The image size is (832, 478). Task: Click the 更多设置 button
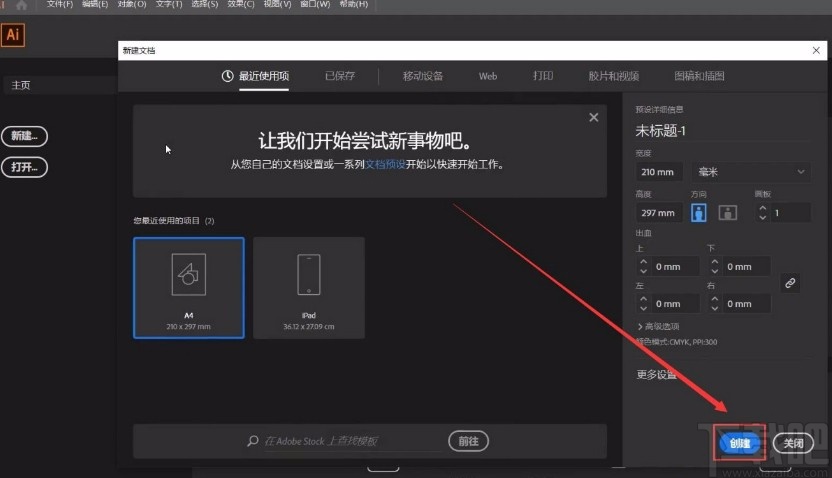[656, 375]
